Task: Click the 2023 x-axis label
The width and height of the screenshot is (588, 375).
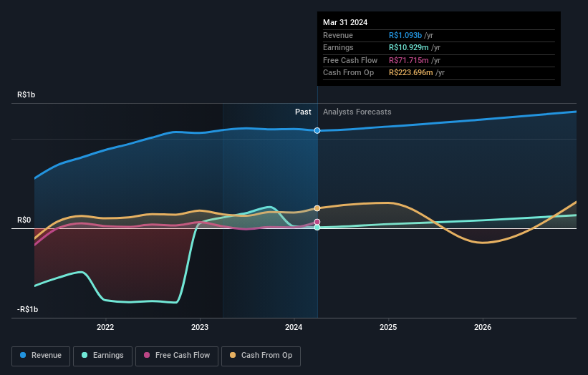Action: (200, 327)
